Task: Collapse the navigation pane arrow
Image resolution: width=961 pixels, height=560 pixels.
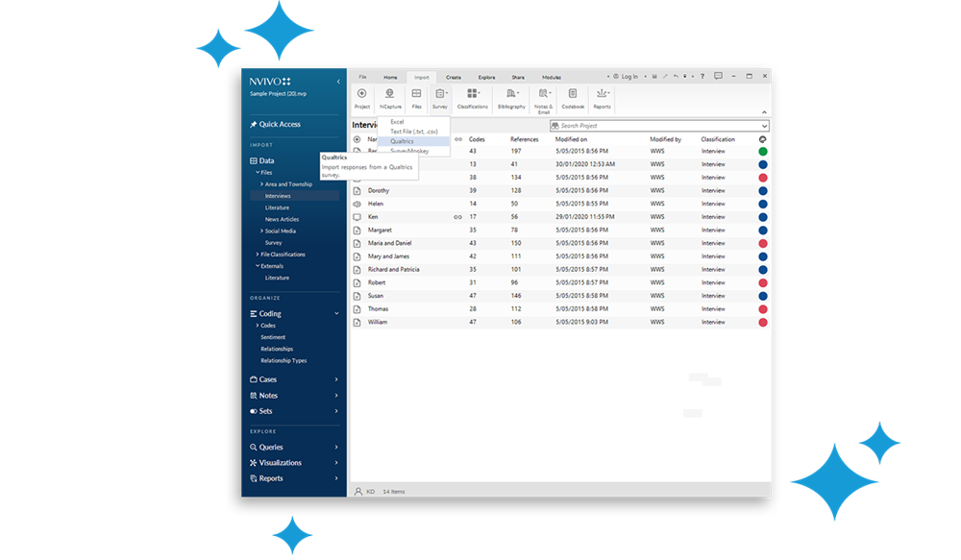Action: (x=338, y=82)
